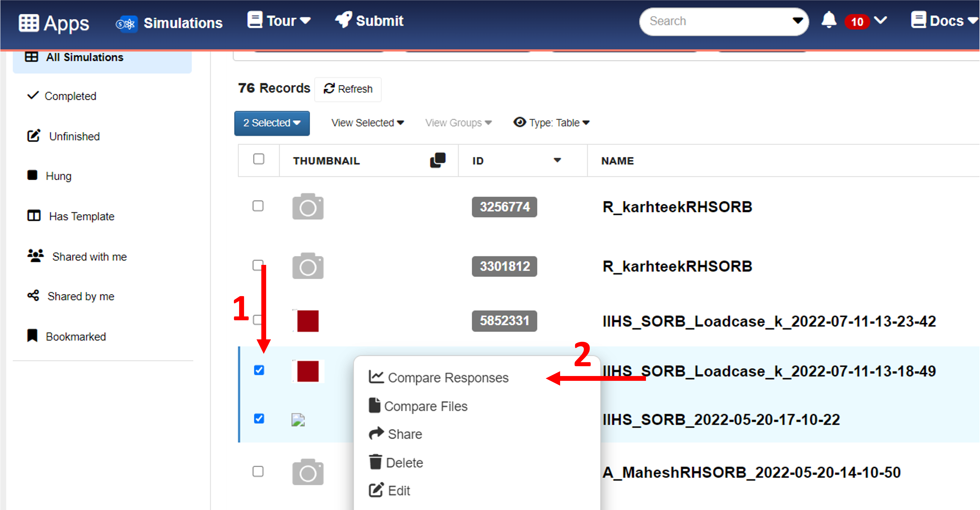Open the Bookmarked filter
This screenshot has height=510, width=980.
click(67, 336)
